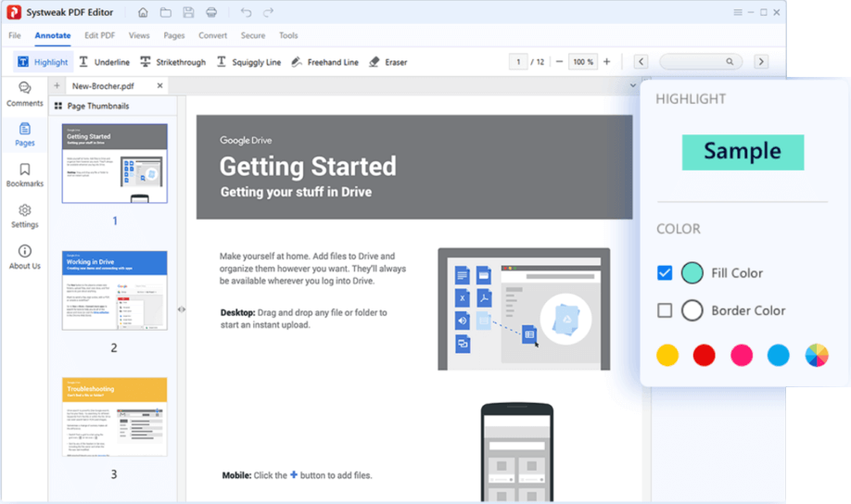Close the New-Brocher.pdf tab
Screen dimensions: 851x504
pos(160,86)
